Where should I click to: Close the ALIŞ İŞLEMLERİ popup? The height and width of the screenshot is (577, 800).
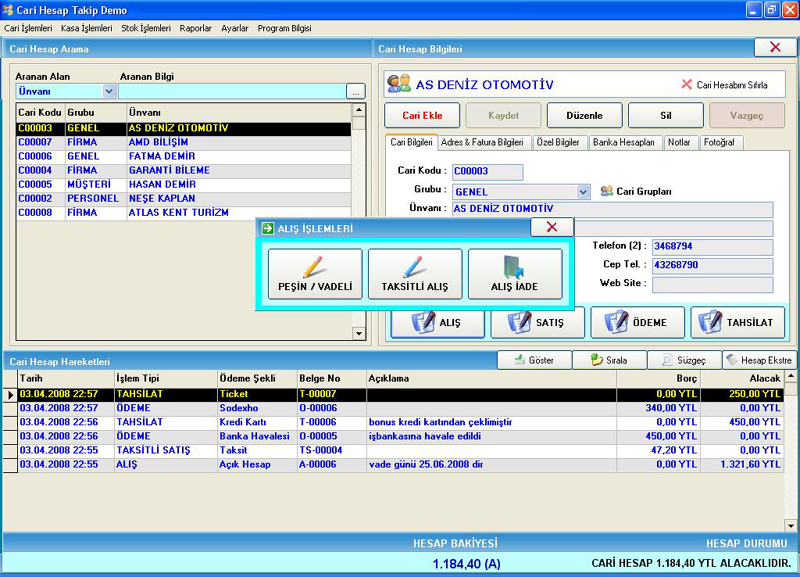click(552, 227)
